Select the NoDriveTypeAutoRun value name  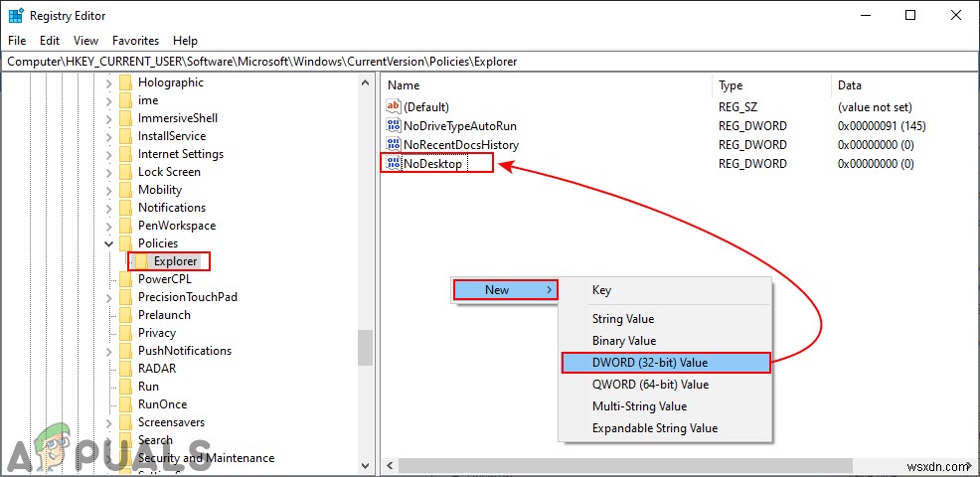point(460,125)
